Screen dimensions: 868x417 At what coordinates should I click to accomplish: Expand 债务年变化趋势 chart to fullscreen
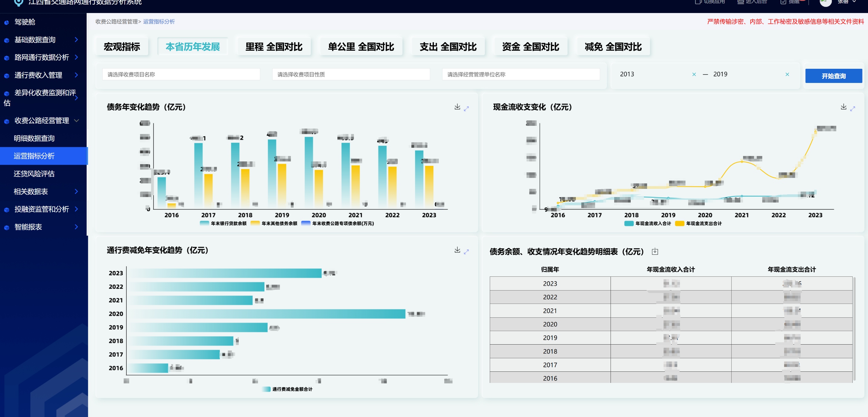coord(466,108)
